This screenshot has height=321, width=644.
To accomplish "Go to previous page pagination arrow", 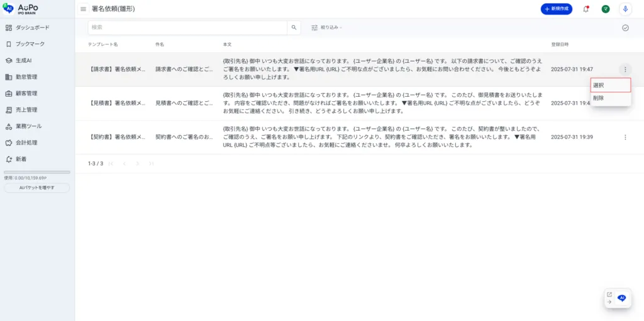I will (x=125, y=163).
